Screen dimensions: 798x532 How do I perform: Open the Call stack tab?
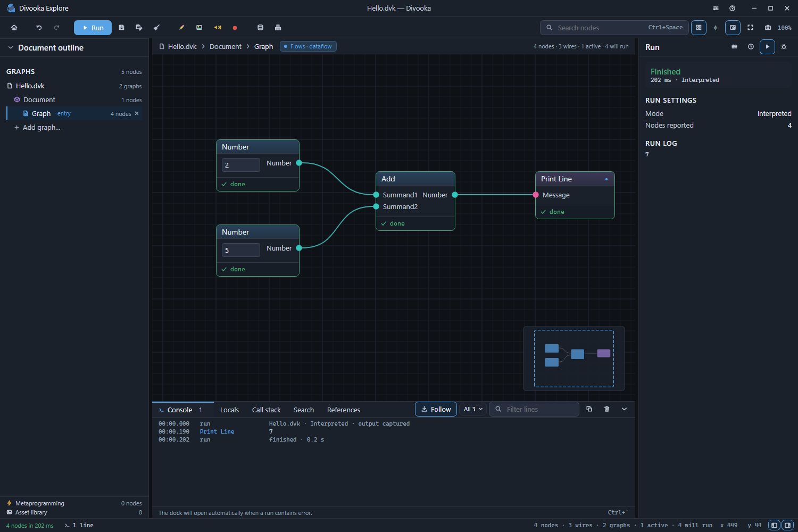[x=266, y=410]
